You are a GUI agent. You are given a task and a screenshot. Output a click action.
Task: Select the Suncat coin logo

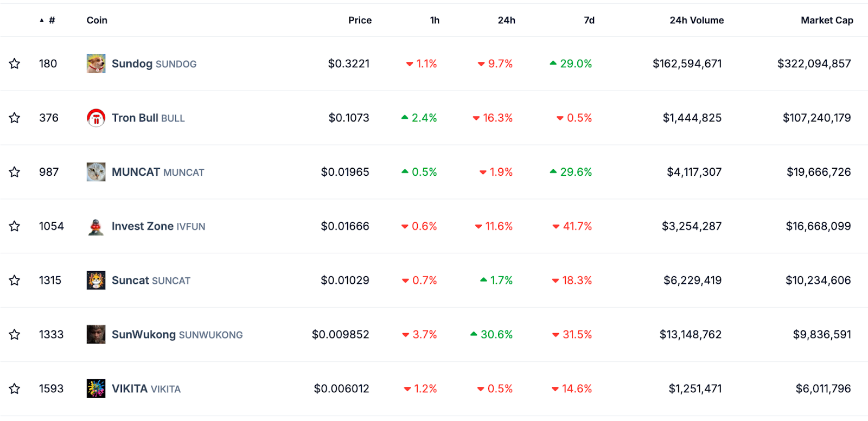coord(96,280)
